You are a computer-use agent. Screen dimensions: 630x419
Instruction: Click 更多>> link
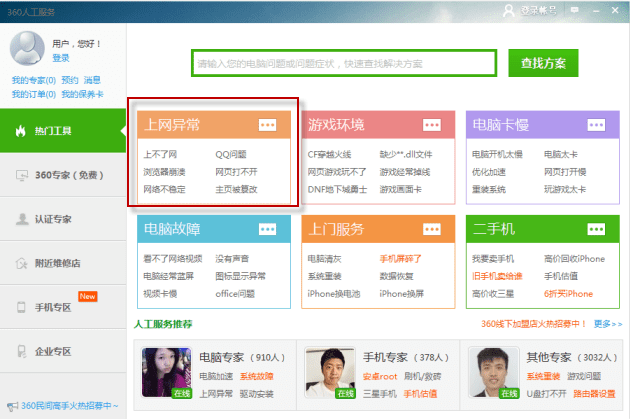(608, 324)
